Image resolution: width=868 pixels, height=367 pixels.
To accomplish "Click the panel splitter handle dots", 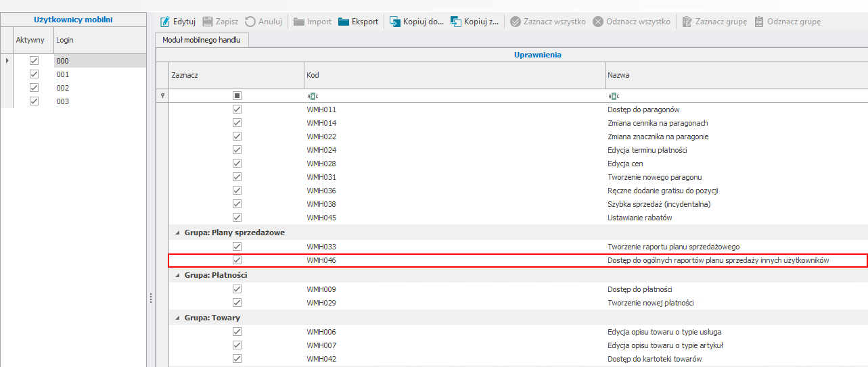I will (x=151, y=298).
